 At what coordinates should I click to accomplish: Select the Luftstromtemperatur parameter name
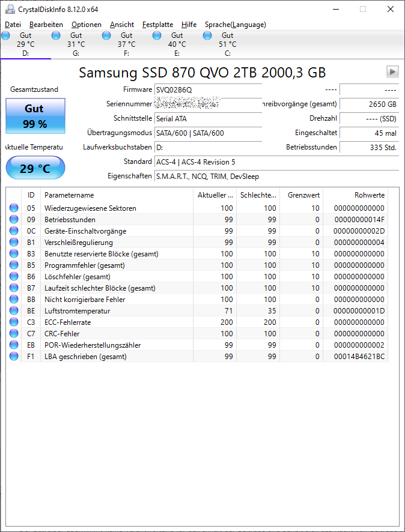click(x=78, y=311)
